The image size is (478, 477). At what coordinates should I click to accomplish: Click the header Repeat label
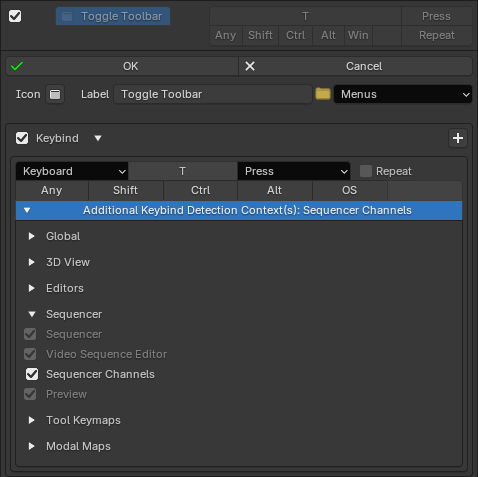point(437,35)
